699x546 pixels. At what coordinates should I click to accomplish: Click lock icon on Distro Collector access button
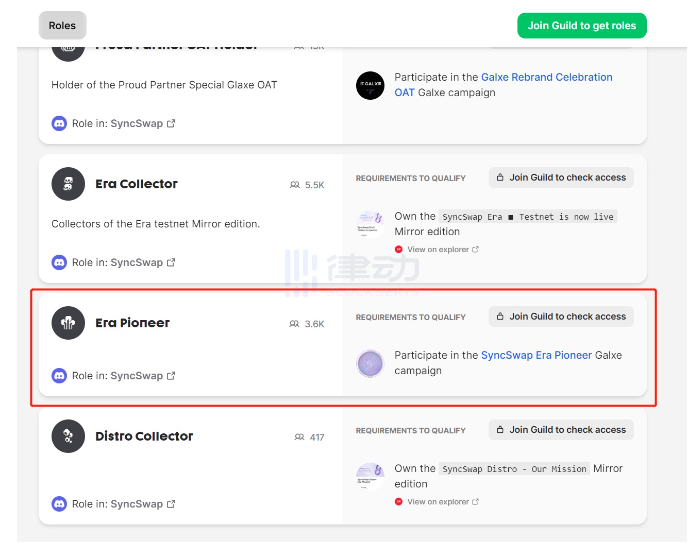point(500,430)
